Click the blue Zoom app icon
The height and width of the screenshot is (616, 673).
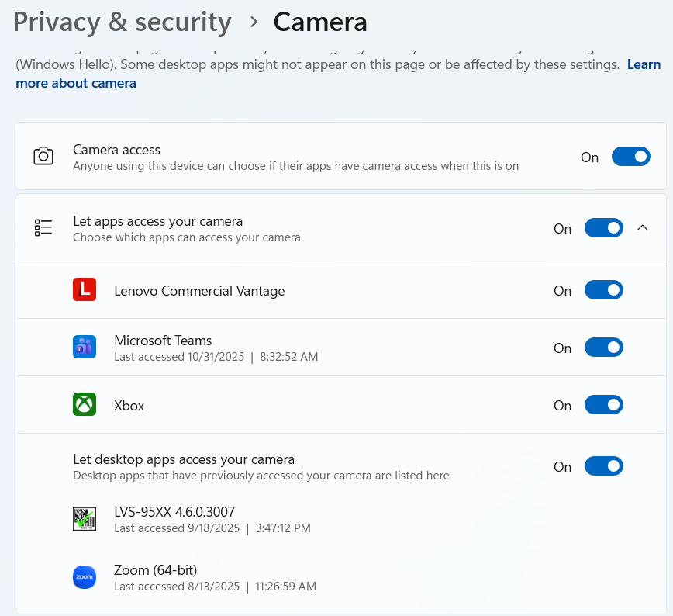(x=85, y=577)
